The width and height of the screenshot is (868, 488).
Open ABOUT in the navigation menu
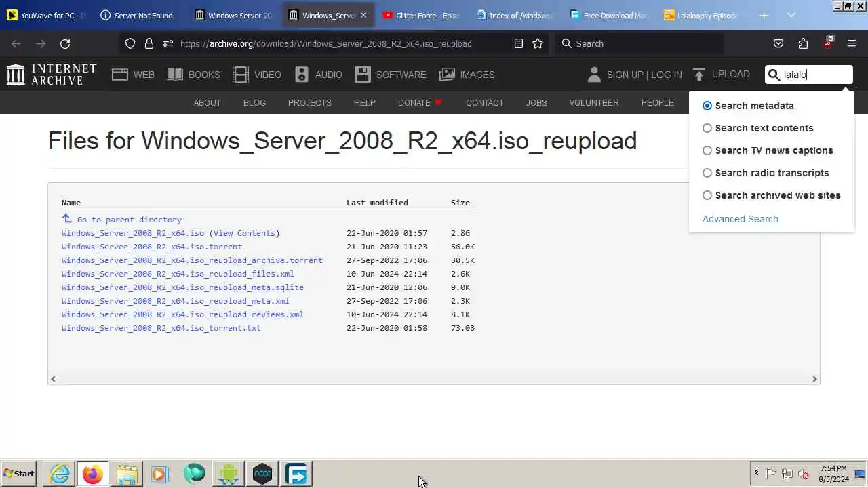point(208,103)
